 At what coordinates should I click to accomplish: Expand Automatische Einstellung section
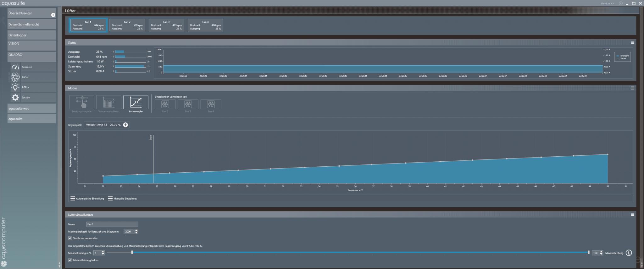pyautogui.click(x=87, y=199)
